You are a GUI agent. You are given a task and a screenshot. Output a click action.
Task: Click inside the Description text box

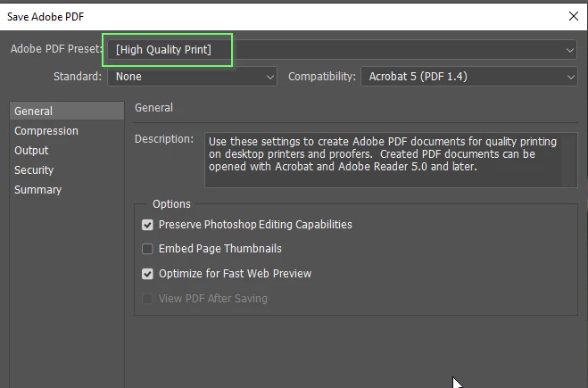pos(391,160)
